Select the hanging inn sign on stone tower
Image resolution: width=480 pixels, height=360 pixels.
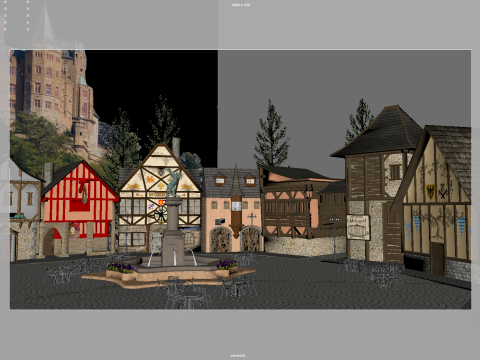coord(358,227)
